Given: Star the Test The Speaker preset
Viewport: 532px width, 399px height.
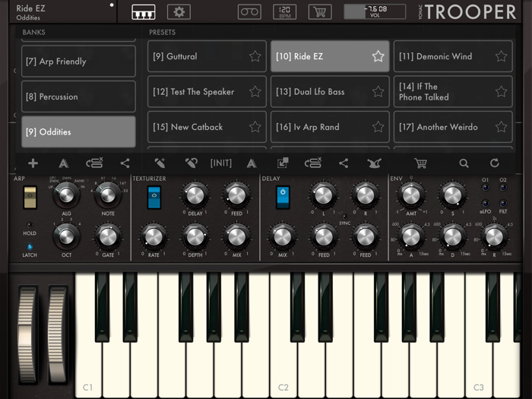Looking at the screenshot, I should point(255,92).
